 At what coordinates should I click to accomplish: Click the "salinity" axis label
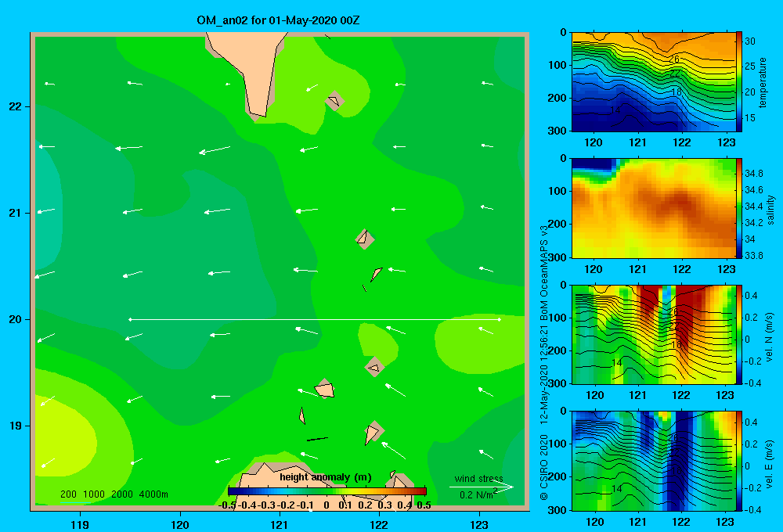tap(770, 210)
